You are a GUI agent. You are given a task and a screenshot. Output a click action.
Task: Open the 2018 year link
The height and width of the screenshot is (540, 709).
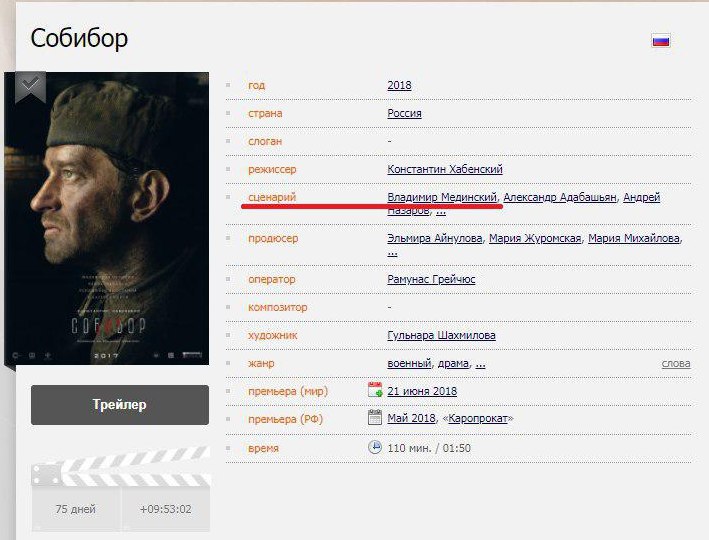[x=399, y=85]
